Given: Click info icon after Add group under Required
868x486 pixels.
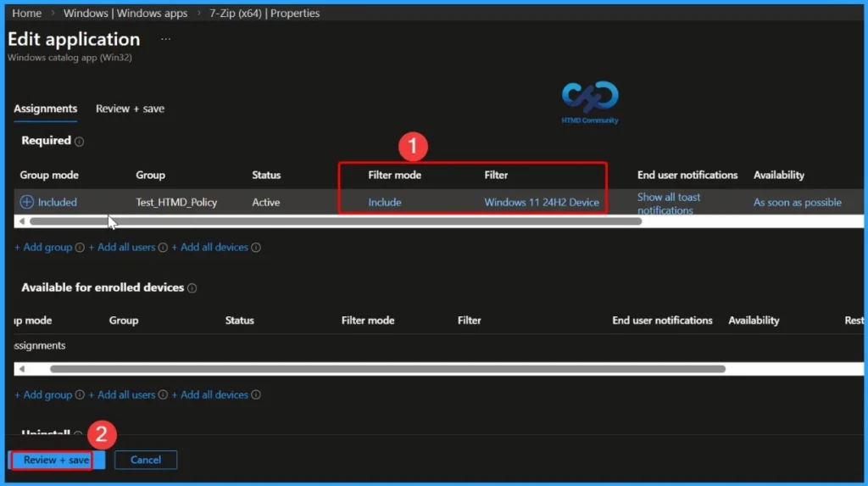Looking at the screenshot, I should [80, 248].
